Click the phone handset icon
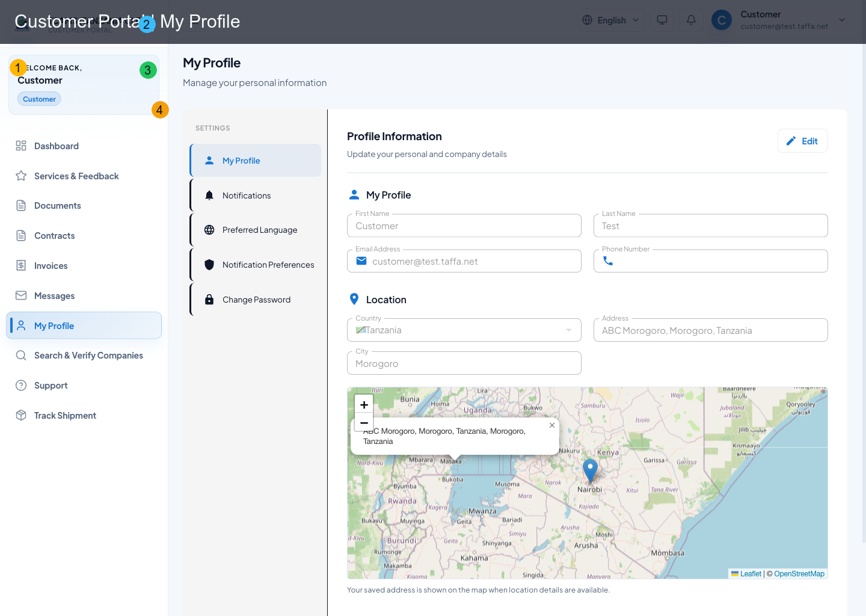 (608, 261)
